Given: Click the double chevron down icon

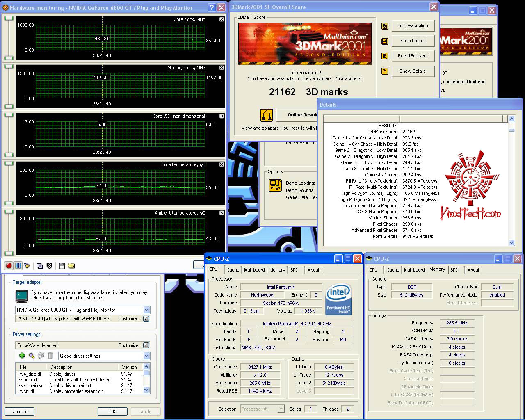Looking at the screenshot, I should coord(49,266).
